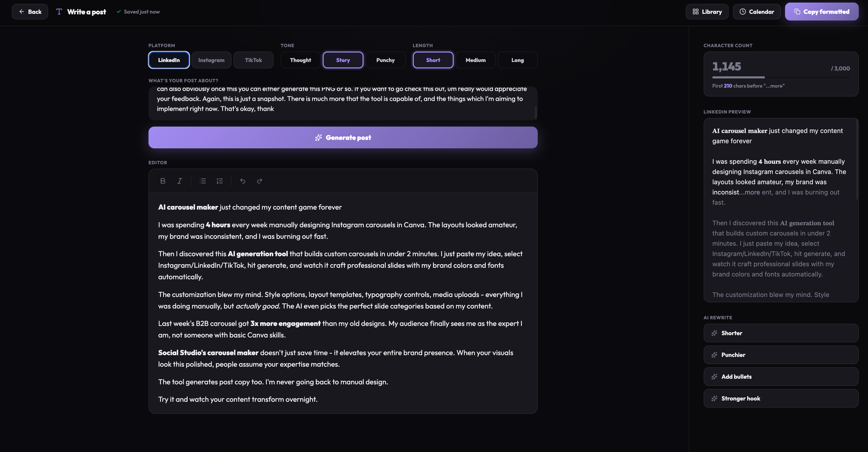Choose the Punchy tone option

click(x=385, y=60)
